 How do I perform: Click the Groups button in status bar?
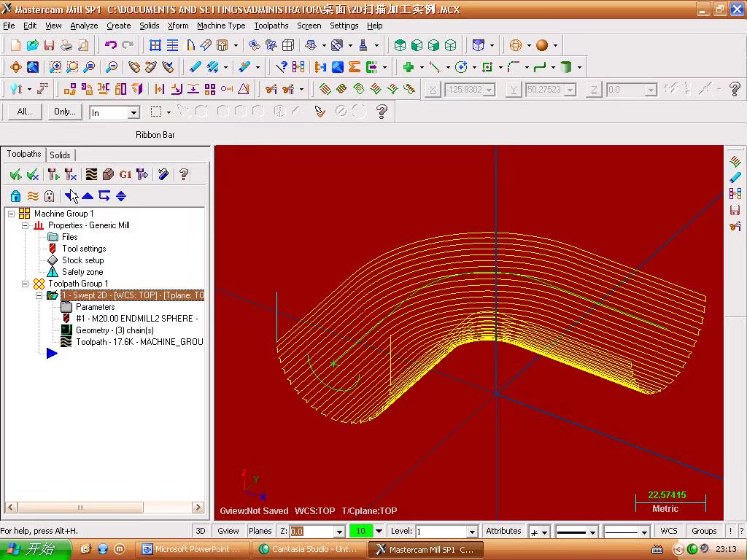[x=704, y=531]
